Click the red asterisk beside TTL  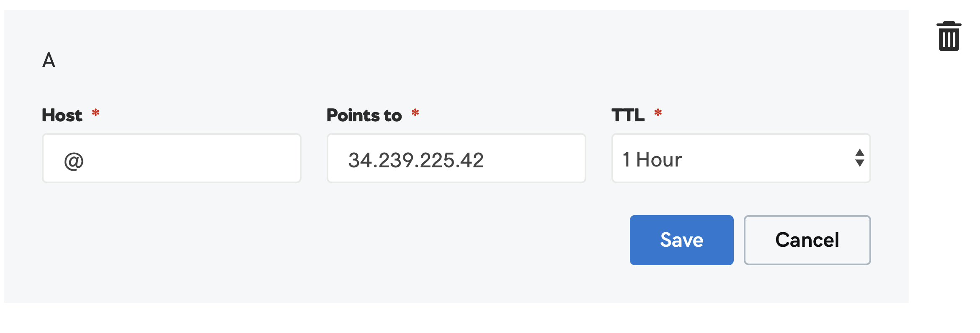tap(658, 112)
